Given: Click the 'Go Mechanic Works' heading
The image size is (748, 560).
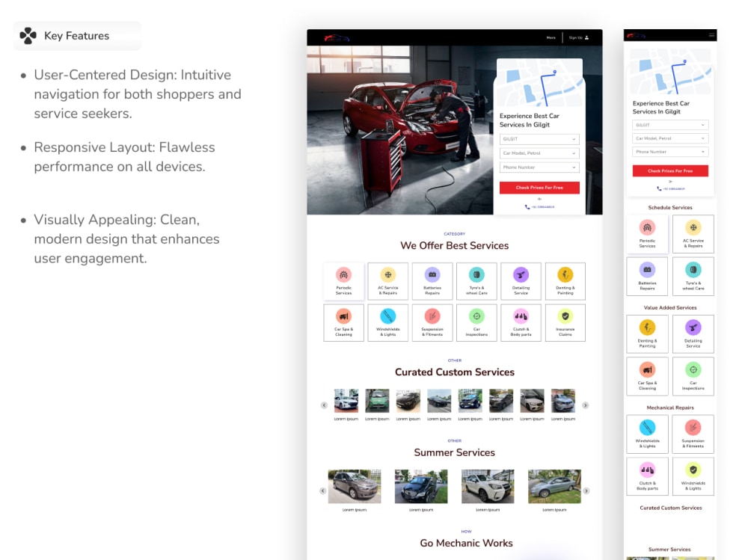Looking at the screenshot, I should coord(466,544).
